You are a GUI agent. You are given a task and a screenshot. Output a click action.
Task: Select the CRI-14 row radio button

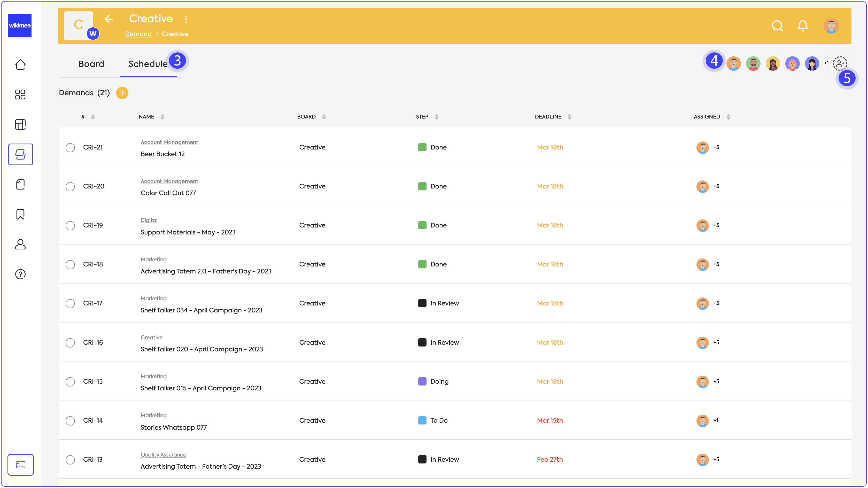pos(70,421)
